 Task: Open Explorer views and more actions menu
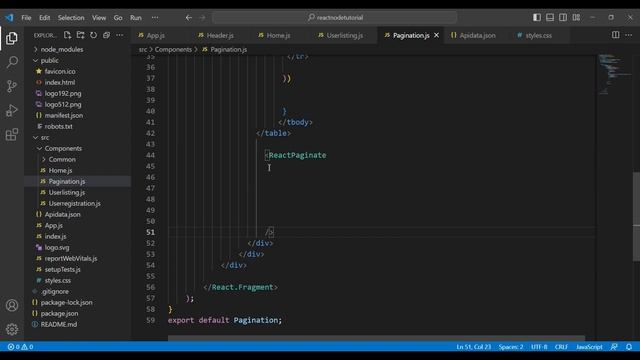pyautogui.click(x=120, y=35)
